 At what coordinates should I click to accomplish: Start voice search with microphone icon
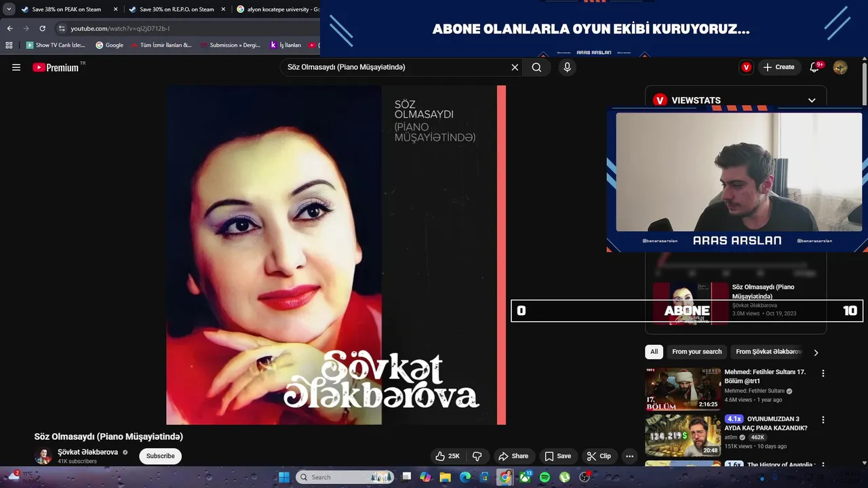pyautogui.click(x=567, y=67)
